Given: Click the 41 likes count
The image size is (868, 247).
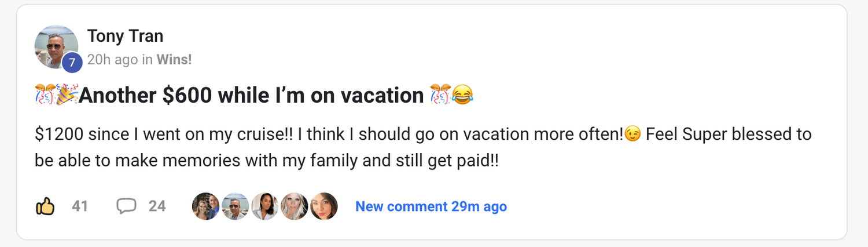Looking at the screenshot, I should 80,206.
